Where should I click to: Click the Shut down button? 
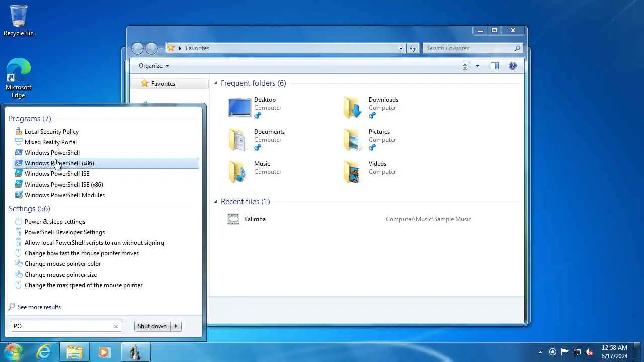[x=152, y=326]
